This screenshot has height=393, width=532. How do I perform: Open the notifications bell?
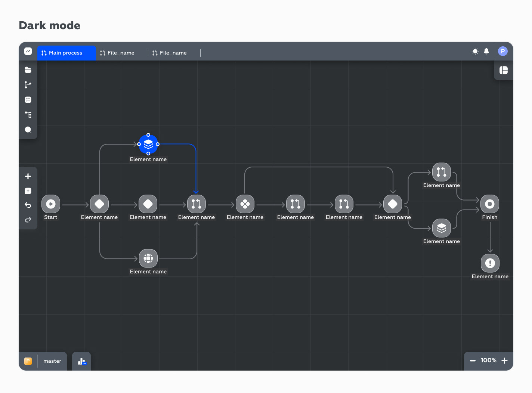pyautogui.click(x=486, y=51)
